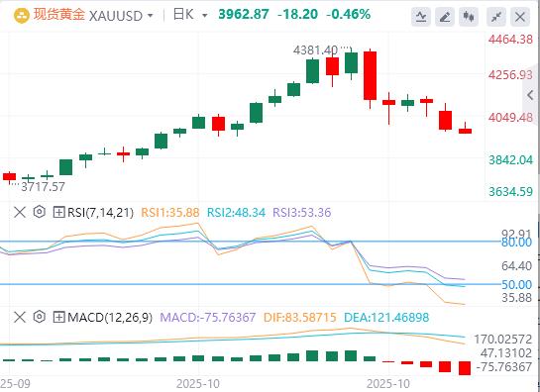Click the 64.40 RSI axis label
540x392 pixels.
click(516, 265)
